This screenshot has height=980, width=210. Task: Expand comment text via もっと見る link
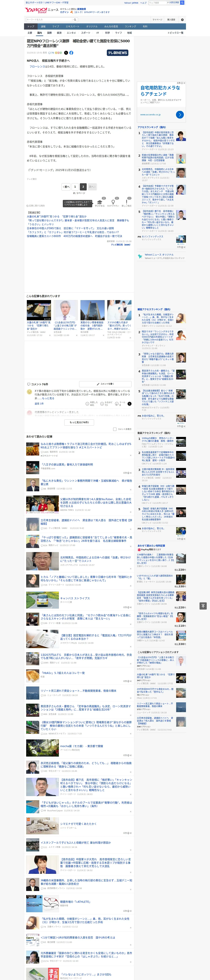point(48,398)
